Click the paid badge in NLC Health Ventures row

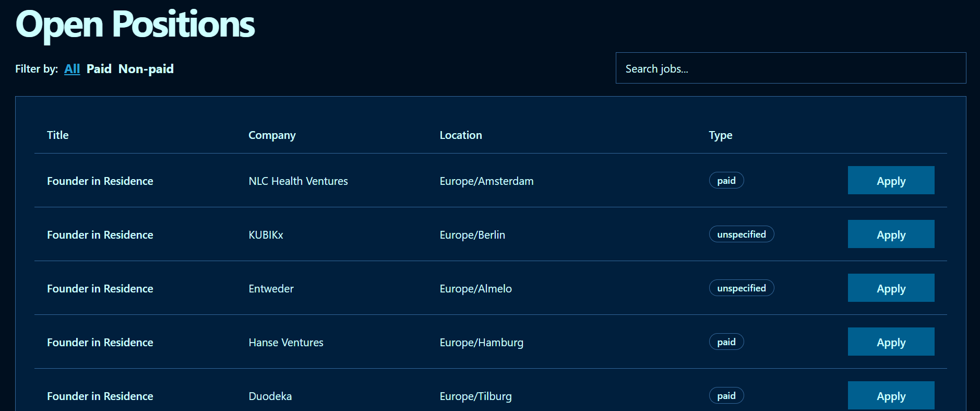(x=726, y=180)
